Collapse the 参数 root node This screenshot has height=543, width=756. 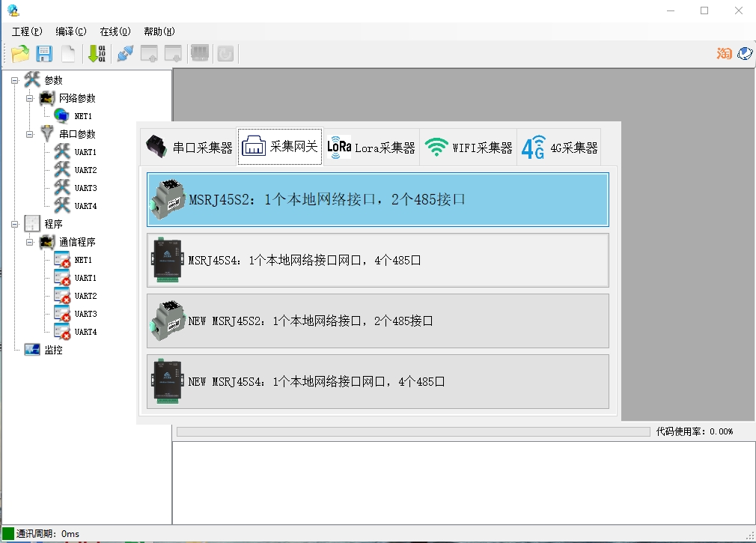pos(15,80)
